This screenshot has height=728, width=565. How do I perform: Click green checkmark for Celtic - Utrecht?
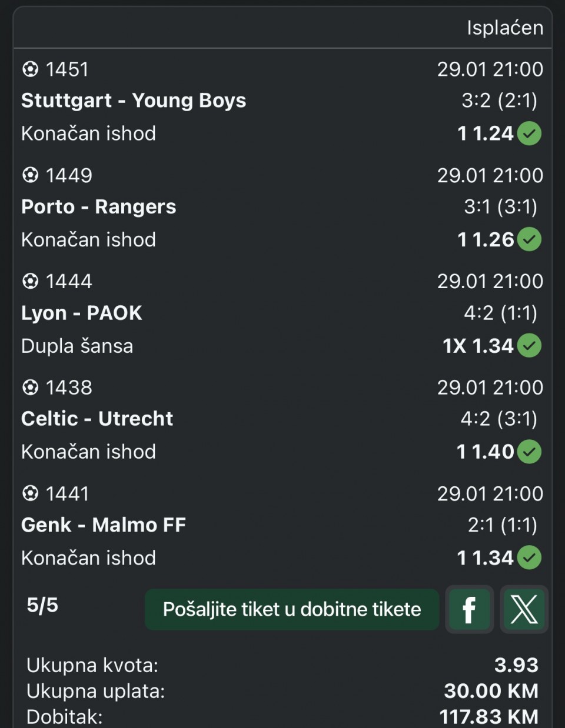(529, 452)
